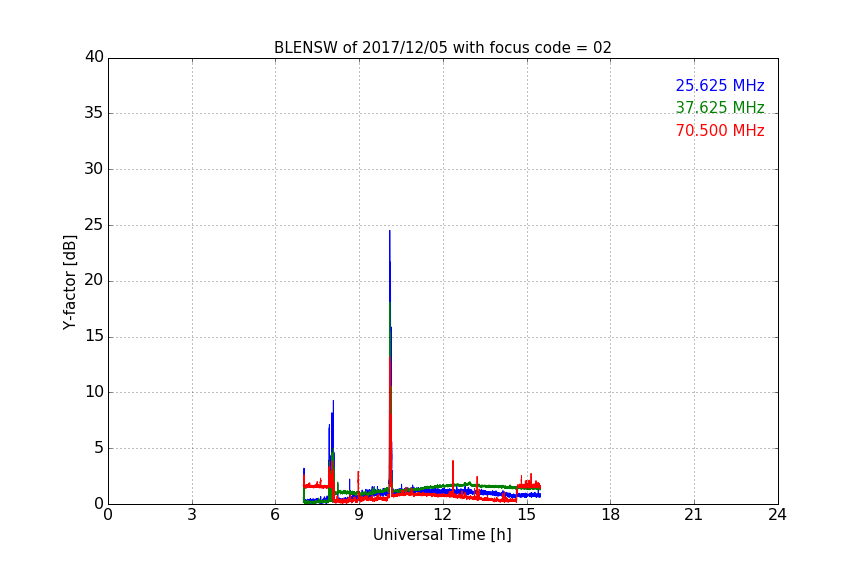Viewport: 864px width, 576px height.
Task: Click the "Universal Time [h]" axis label
Action: point(442,535)
